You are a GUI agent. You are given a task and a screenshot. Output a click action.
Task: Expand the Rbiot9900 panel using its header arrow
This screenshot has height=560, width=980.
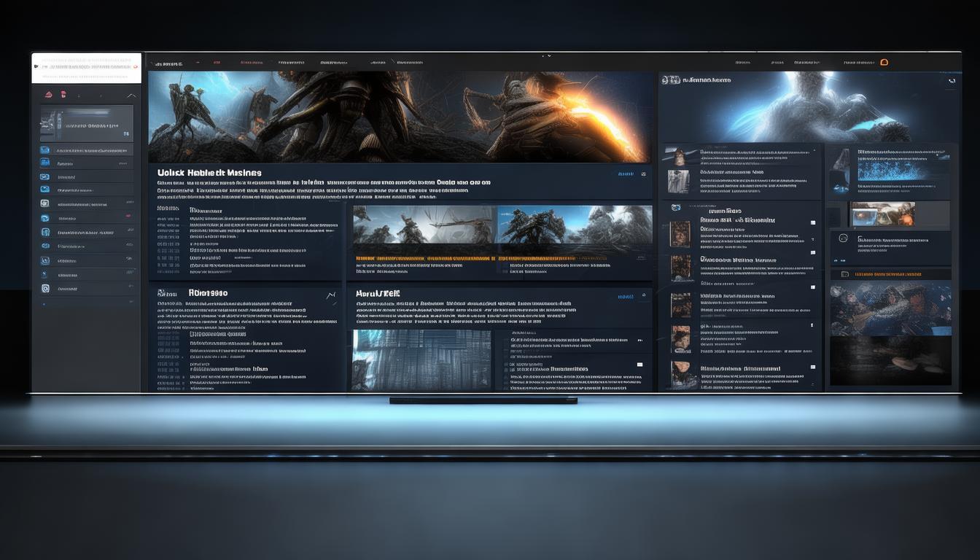pyautogui.click(x=331, y=295)
